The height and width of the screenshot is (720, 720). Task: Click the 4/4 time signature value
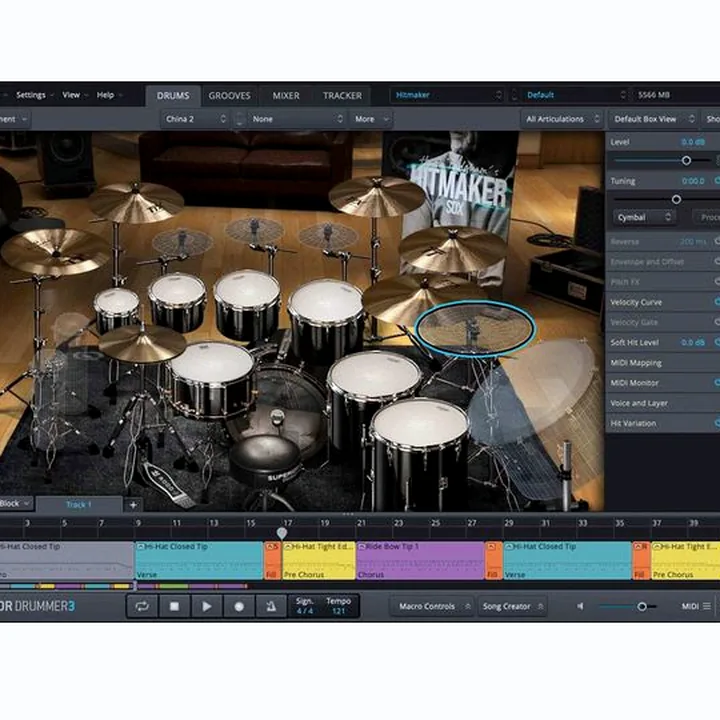coord(304,611)
